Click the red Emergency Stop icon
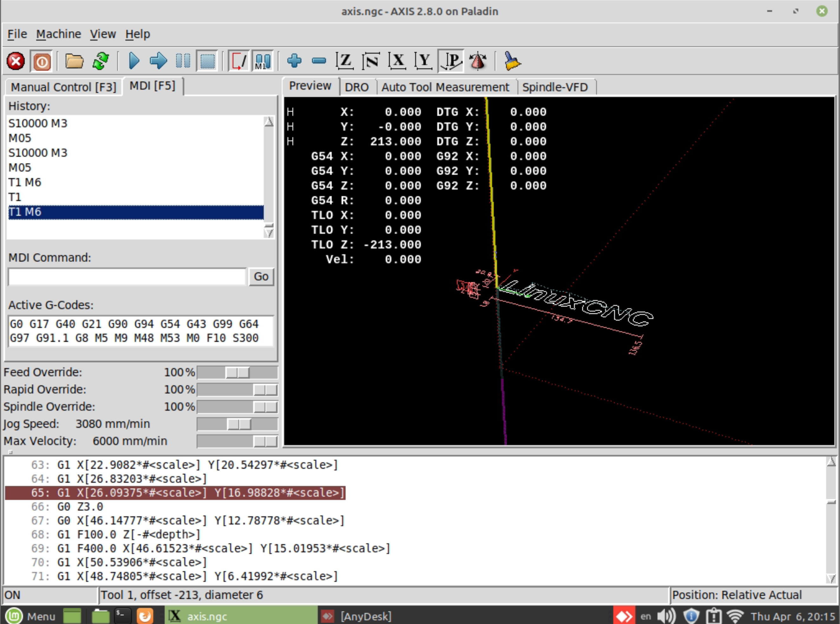 click(x=16, y=61)
